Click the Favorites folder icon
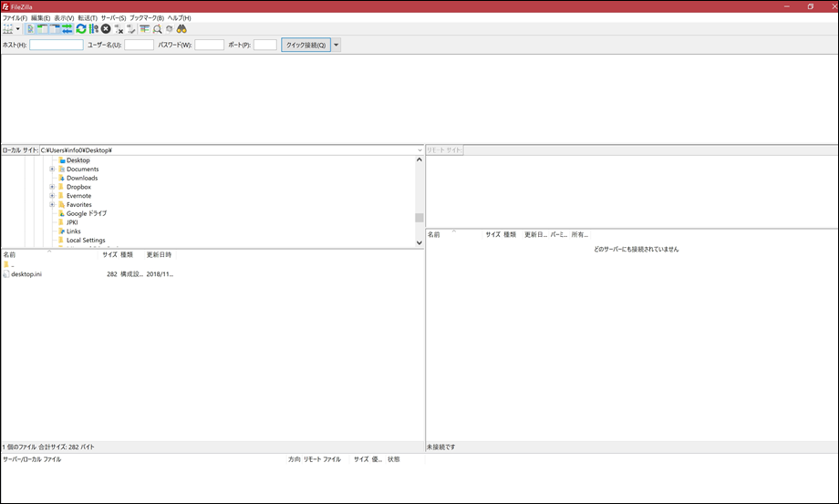 (x=61, y=205)
